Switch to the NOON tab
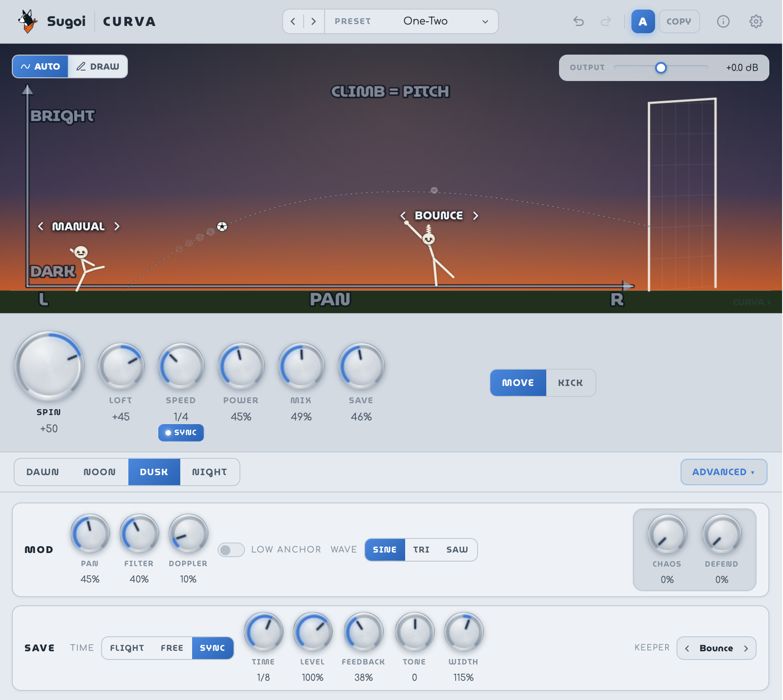The image size is (783, 700). (x=100, y=472)
